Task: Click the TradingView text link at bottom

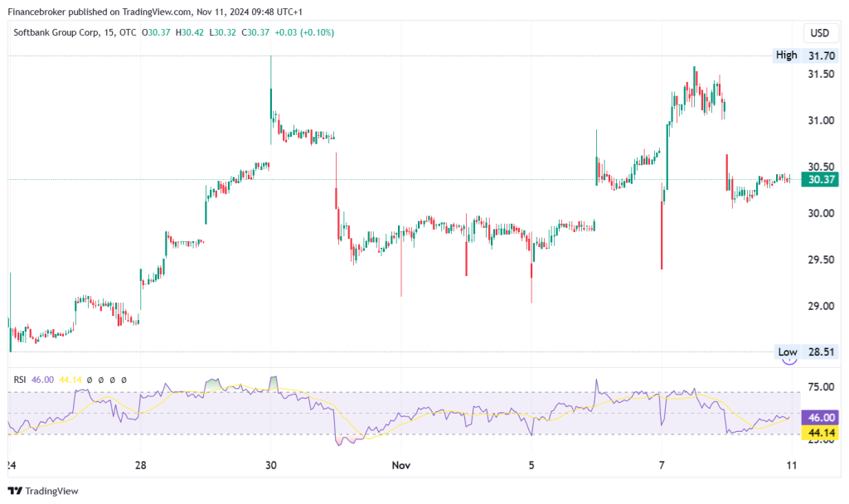Action: (x=51, y=491)
